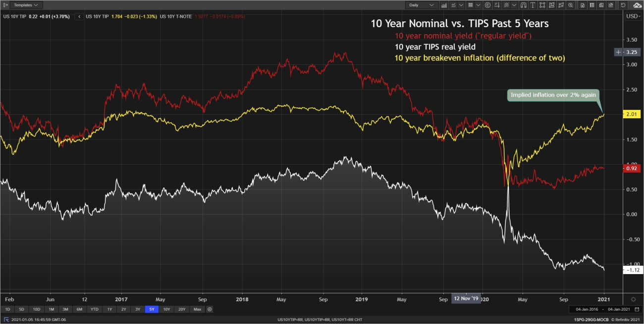This screenshot has width=644, height=324.
Task: Click the undo/reset arrow icon
Action: [x=623, y=5]
